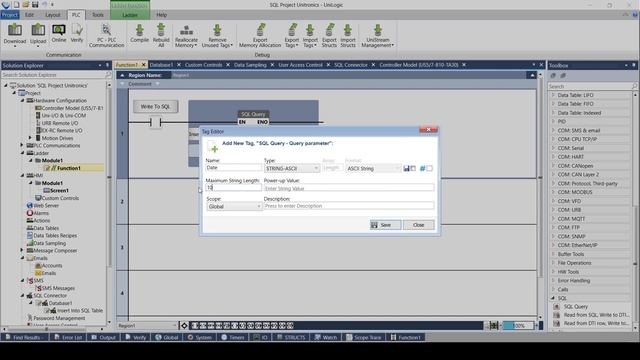This screenshot has width=640, height=360.
Task: Open the Layout ribbon tab
Action: tap(52, 15)
